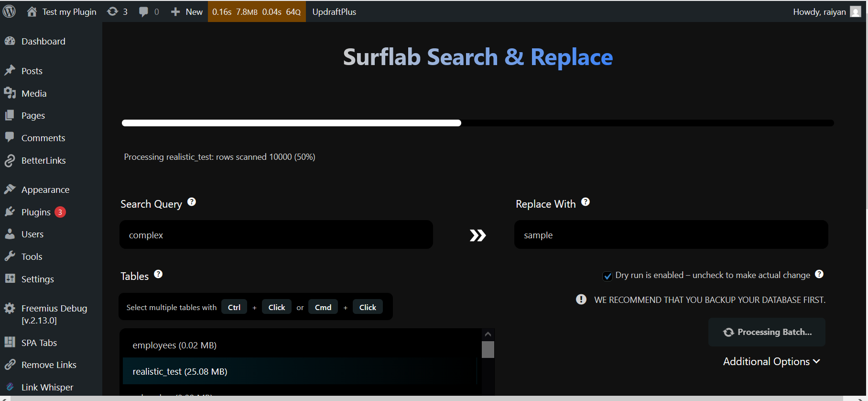Open the SPA Tabs sidebar link
This screenshot has height=401, width=868.
39,343
